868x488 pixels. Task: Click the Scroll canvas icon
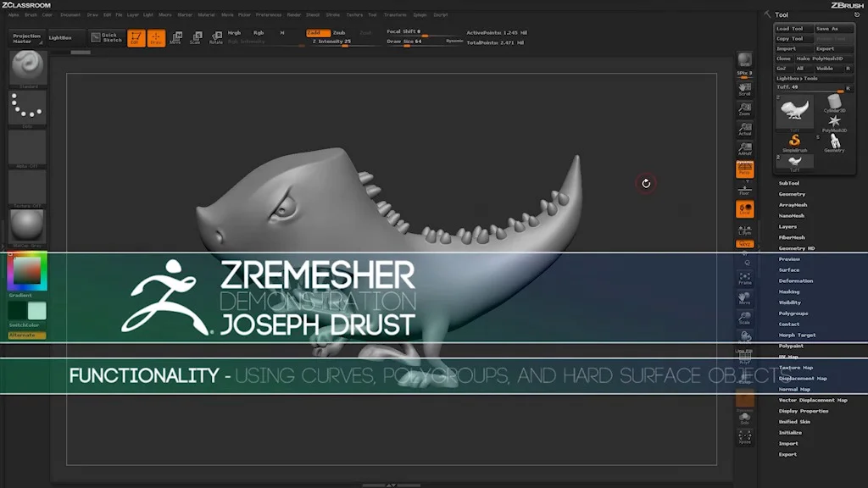[x=744, y=88]
